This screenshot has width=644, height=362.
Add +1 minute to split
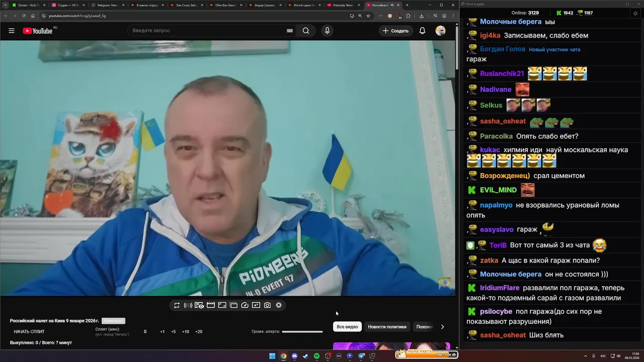pos(163,332)
